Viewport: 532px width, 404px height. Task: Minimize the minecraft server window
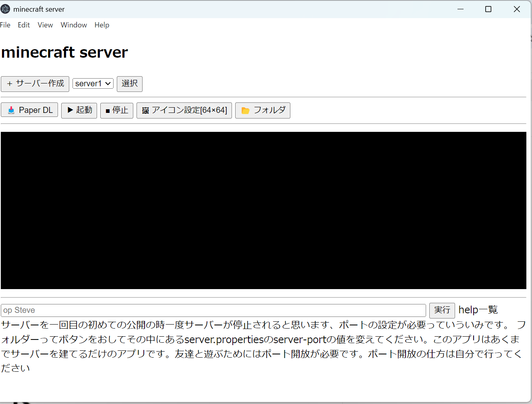pyautogui.click(x=461, y=9)
